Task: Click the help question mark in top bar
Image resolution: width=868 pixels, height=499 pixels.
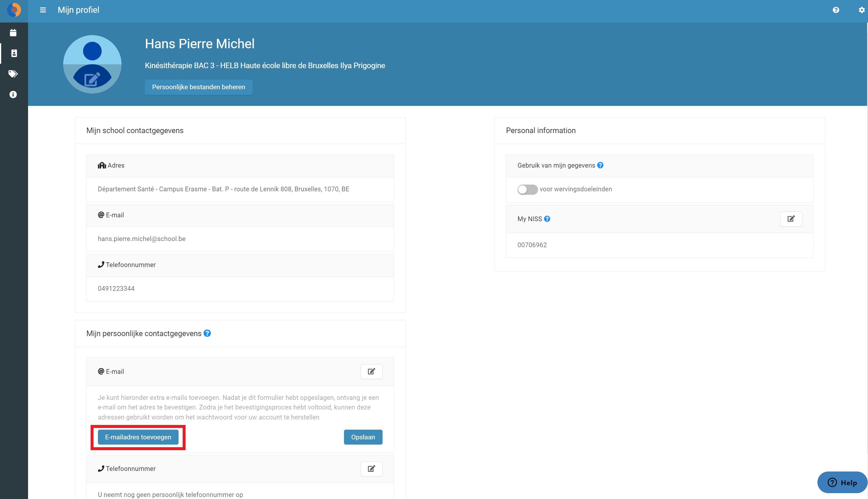Action: (x=836, y=10)
